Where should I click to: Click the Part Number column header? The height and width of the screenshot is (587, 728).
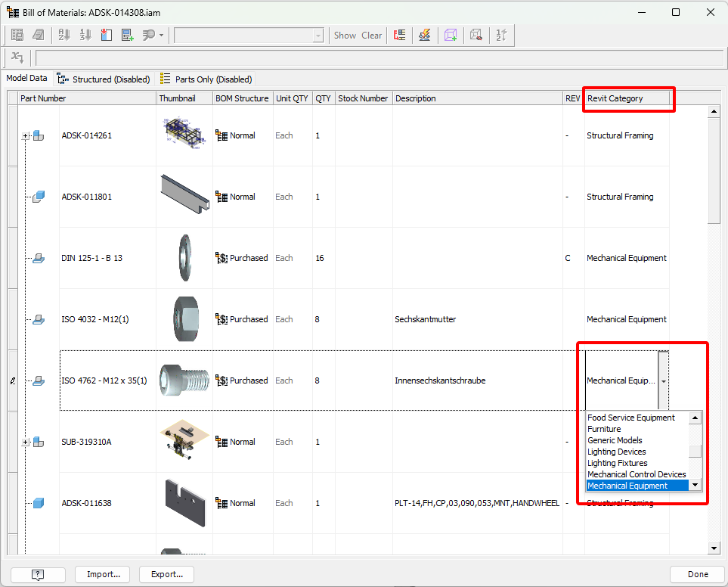tap(87, 98)
